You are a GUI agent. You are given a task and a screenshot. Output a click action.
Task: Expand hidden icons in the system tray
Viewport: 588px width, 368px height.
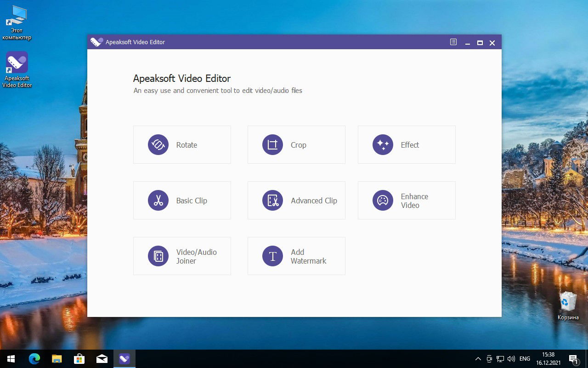coord(478,358)
